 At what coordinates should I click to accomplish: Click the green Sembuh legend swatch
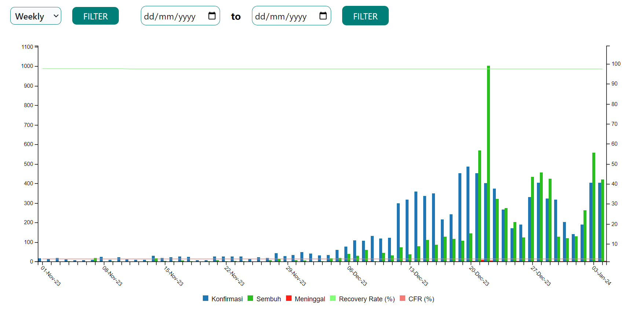pos(250,298)
